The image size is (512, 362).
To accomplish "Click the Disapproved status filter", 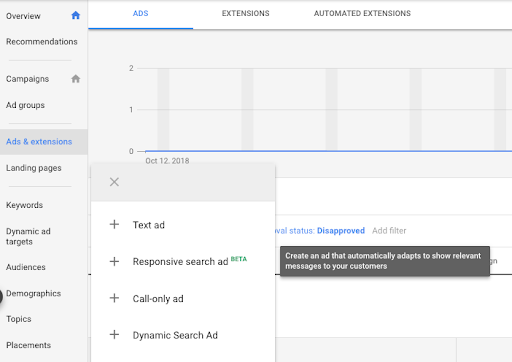I will tap(341, 231).
